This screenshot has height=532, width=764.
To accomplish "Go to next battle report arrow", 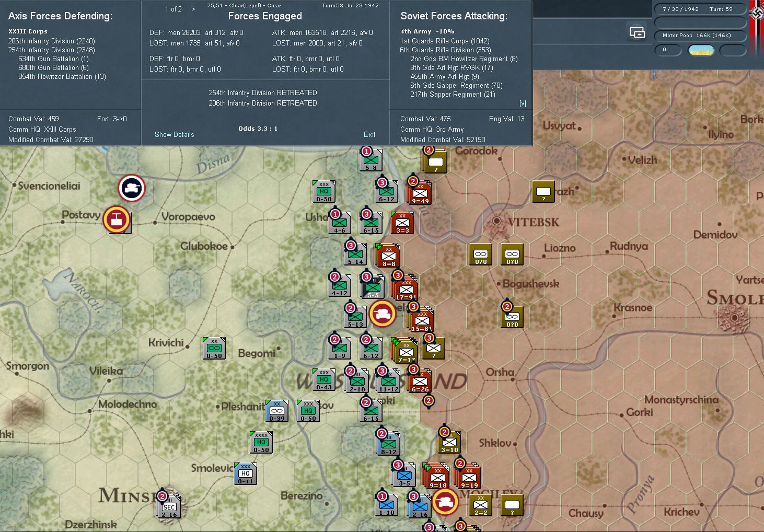I will click(193, 9).
